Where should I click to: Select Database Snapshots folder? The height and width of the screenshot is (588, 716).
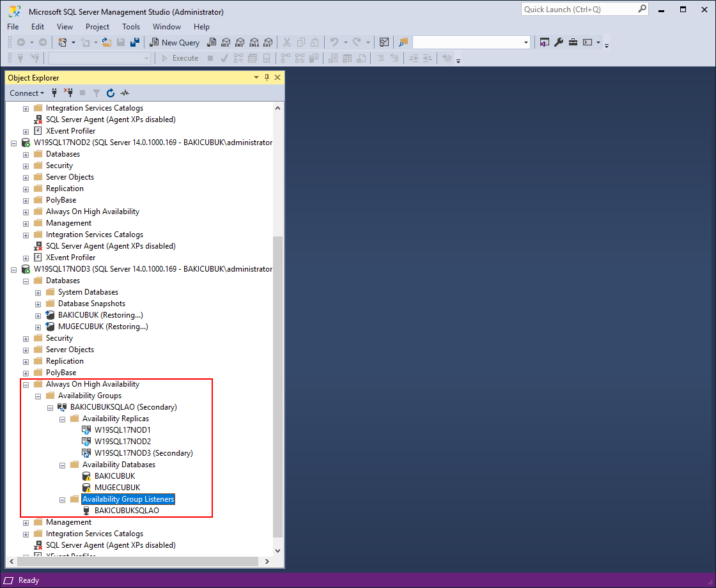click(91, 304)
